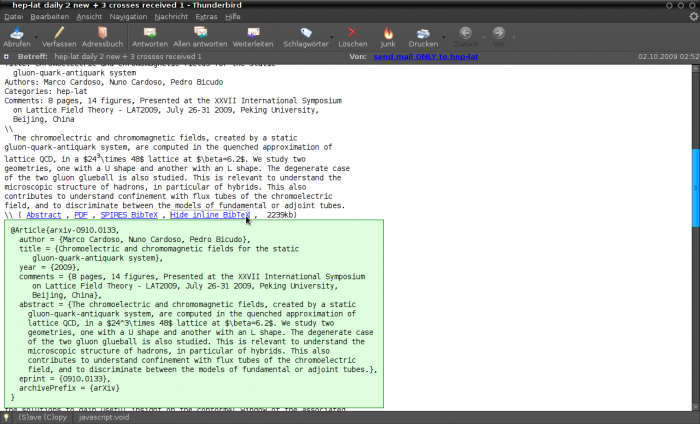Viewport: 700px width, 424px height.
Task: Click the light bulb icon in status bar
Action: [6, 417]
